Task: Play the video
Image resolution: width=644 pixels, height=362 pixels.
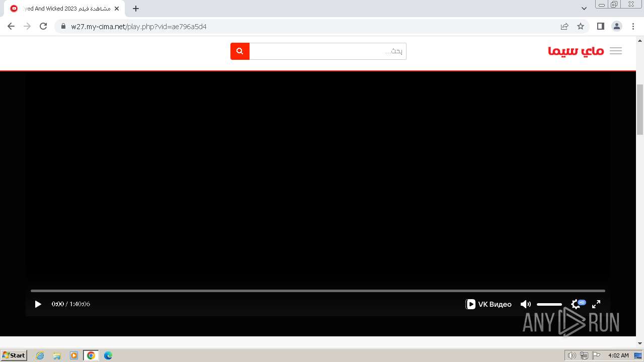Action: coord(38,304)
